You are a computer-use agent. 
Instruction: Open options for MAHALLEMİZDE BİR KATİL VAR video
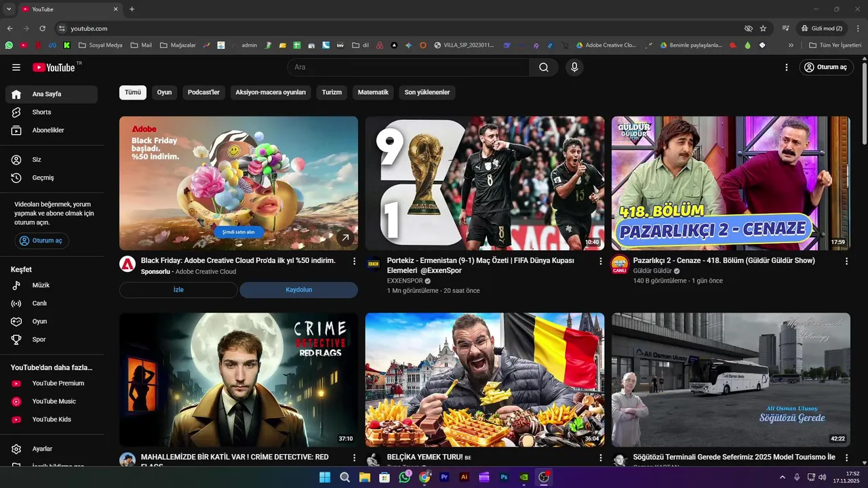tap(354, 458)
